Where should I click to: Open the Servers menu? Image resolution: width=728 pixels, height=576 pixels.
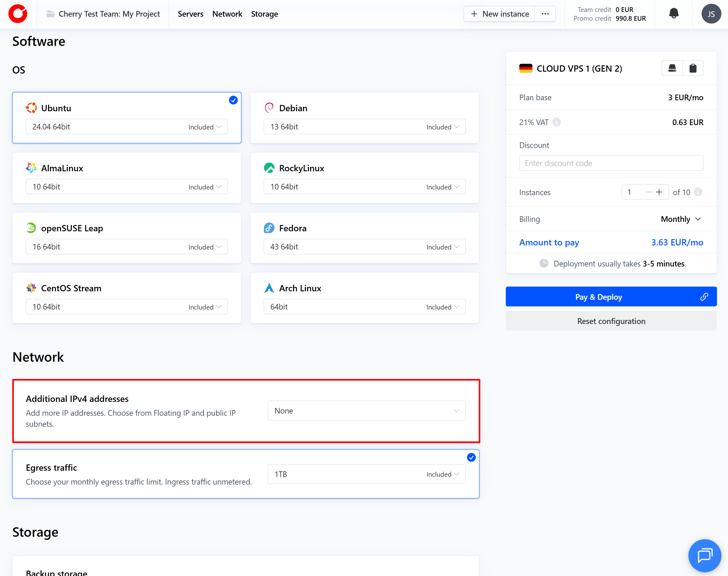point(190,14)
